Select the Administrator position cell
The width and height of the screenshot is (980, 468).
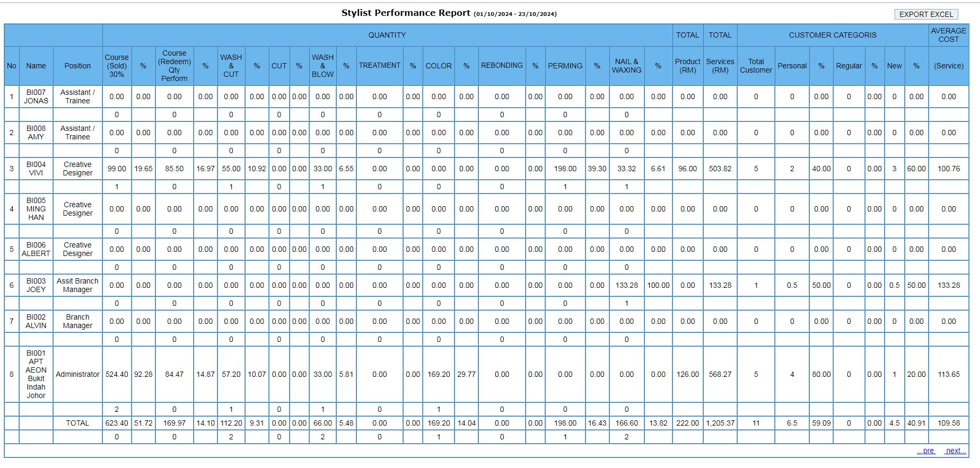[x=77, y=374]
